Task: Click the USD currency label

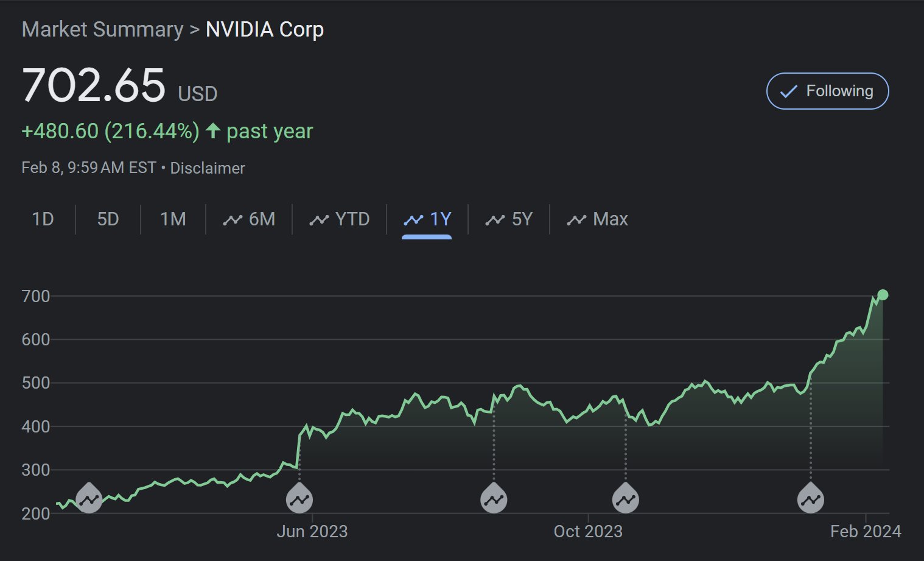Action: (x=198, y=94)
